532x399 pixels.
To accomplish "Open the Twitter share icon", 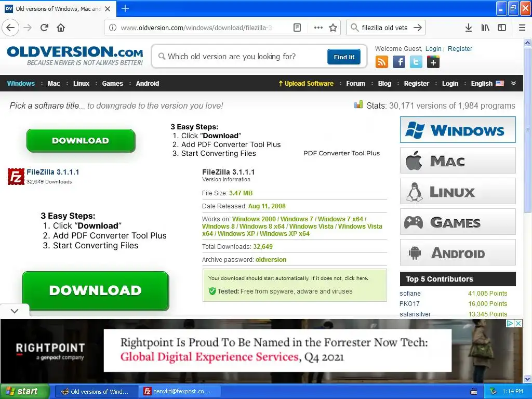I will coord(416,62).
